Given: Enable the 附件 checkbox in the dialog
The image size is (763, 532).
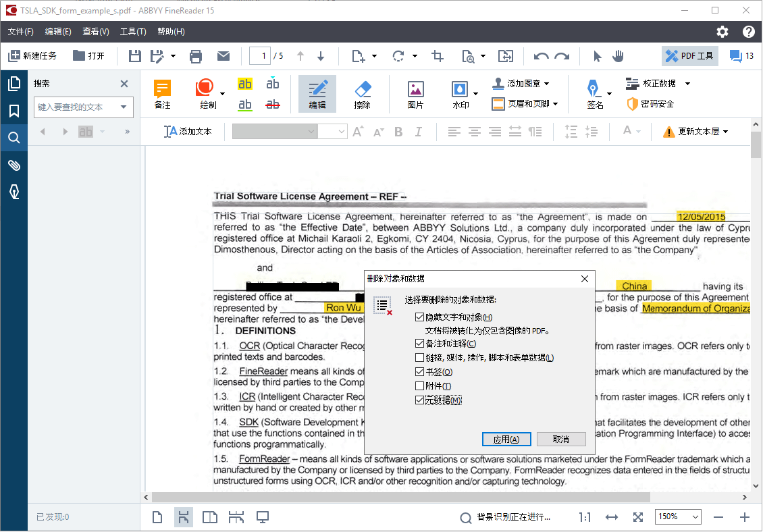Looking at the screenshot, I should click(x=419, y=385).
